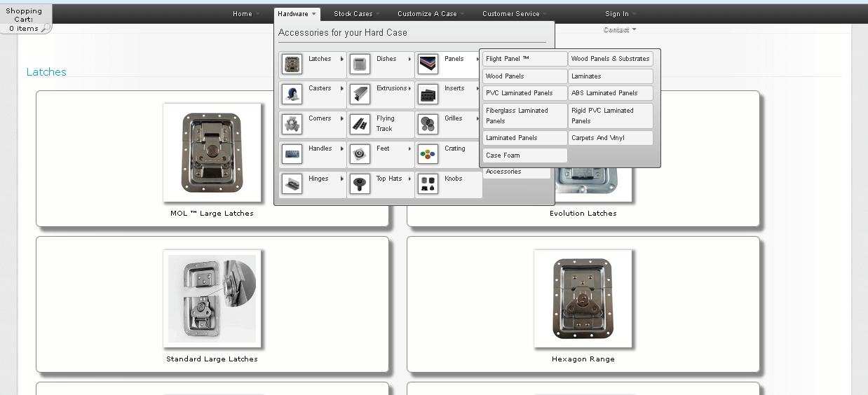
Task: Open the Customize A Case dropdown
Action: 430,14
